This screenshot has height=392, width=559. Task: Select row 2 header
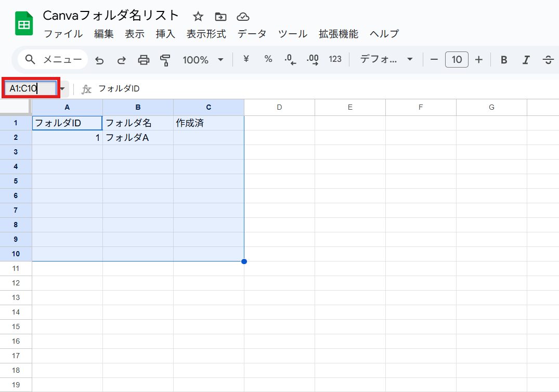pyautogui.click(x=16, y=138)
